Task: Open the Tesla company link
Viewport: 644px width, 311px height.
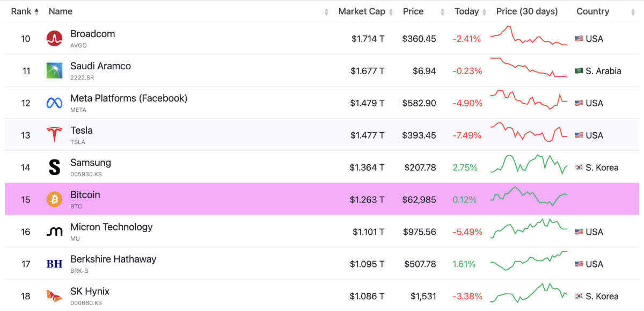Action: tap(82, 131)
